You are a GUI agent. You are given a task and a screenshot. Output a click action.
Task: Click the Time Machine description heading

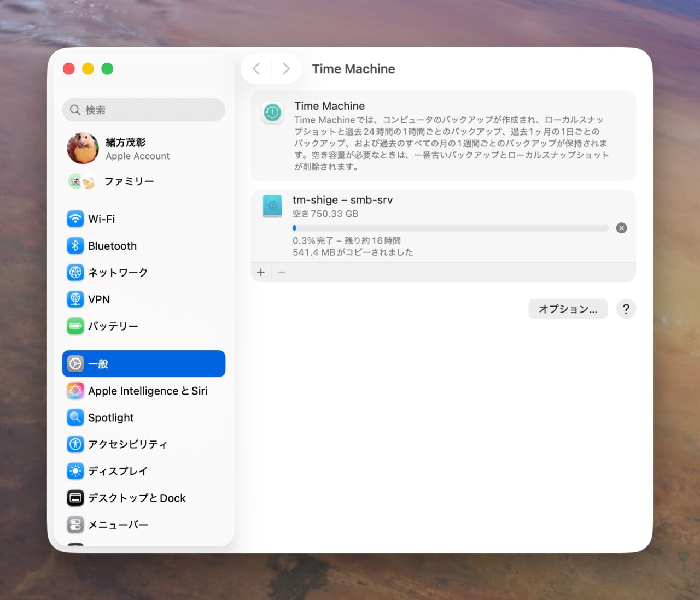(x=329, y=106)
